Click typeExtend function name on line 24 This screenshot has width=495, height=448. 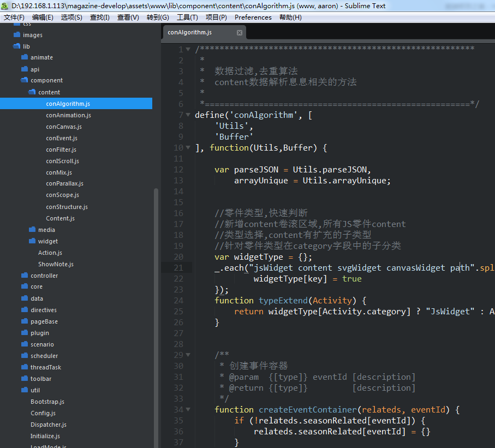[283, 300]
